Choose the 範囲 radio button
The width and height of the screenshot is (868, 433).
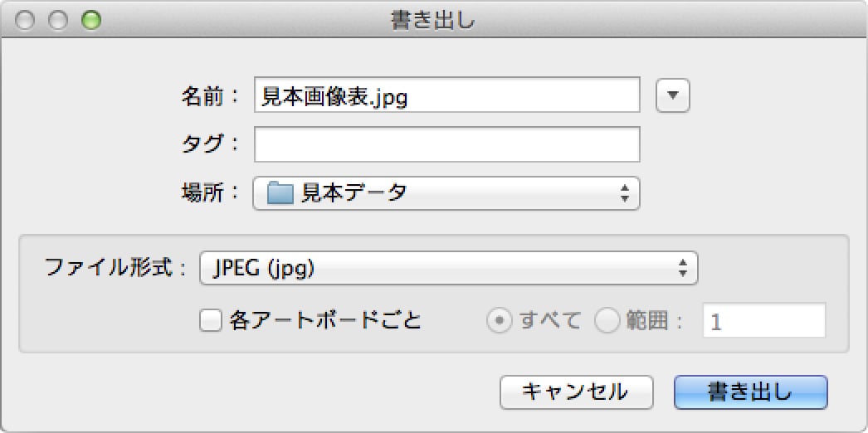[x=608, y=321]
